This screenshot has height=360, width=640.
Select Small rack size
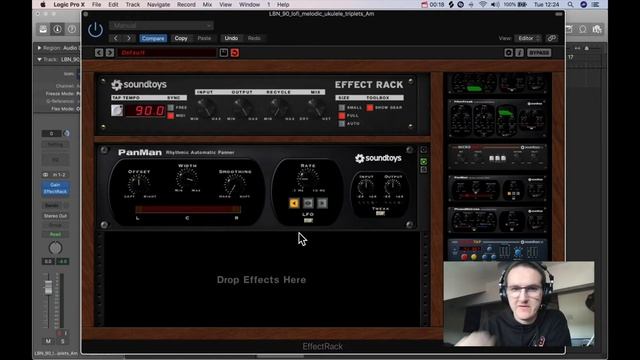[x=342, y=108]
